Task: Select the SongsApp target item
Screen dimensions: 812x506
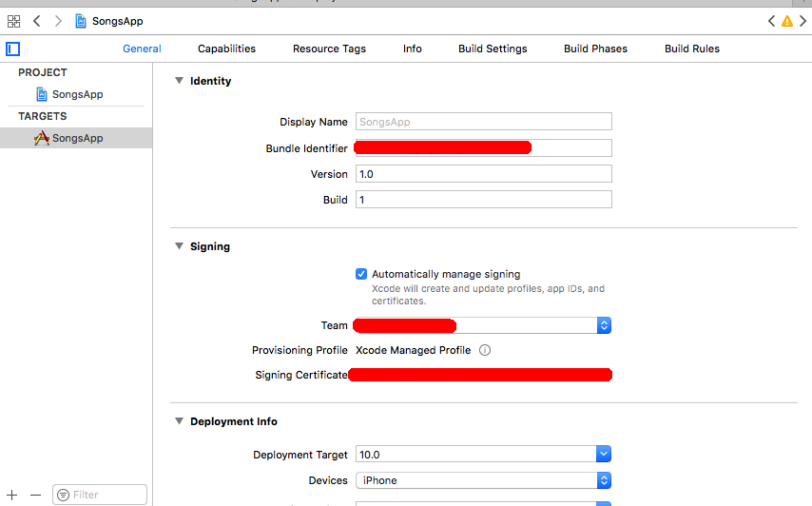Action: 76,138
